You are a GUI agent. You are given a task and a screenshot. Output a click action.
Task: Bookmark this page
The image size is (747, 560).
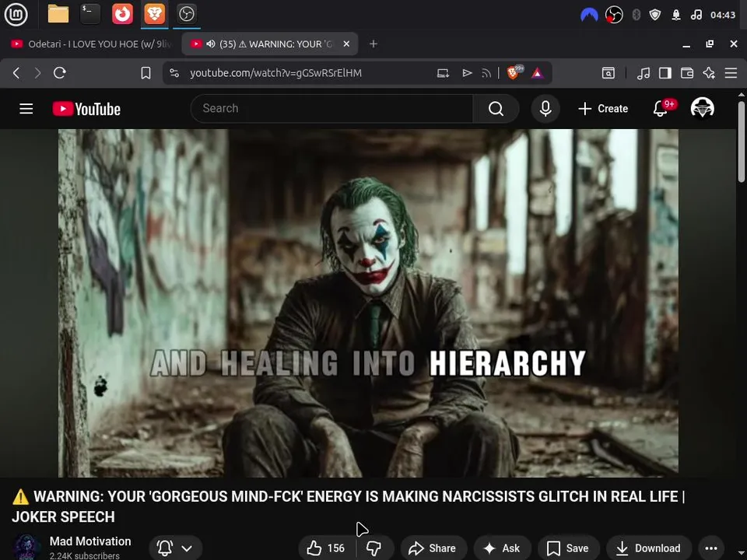[x=146, y=73]
